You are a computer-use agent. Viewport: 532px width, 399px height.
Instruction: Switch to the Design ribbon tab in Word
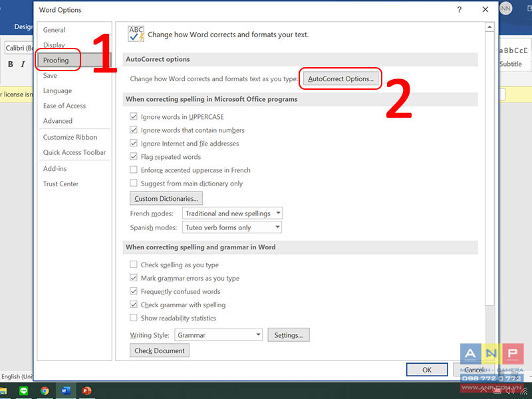pos(23,27)
